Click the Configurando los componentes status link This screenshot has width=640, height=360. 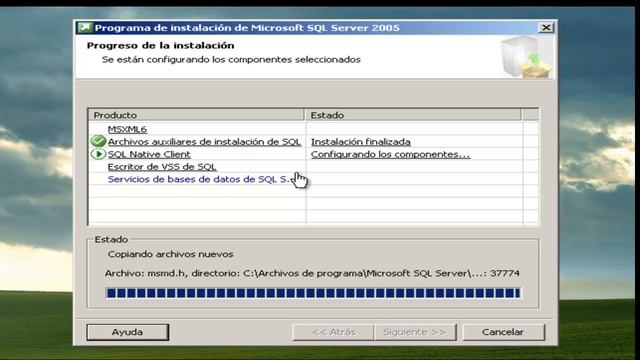391,154
